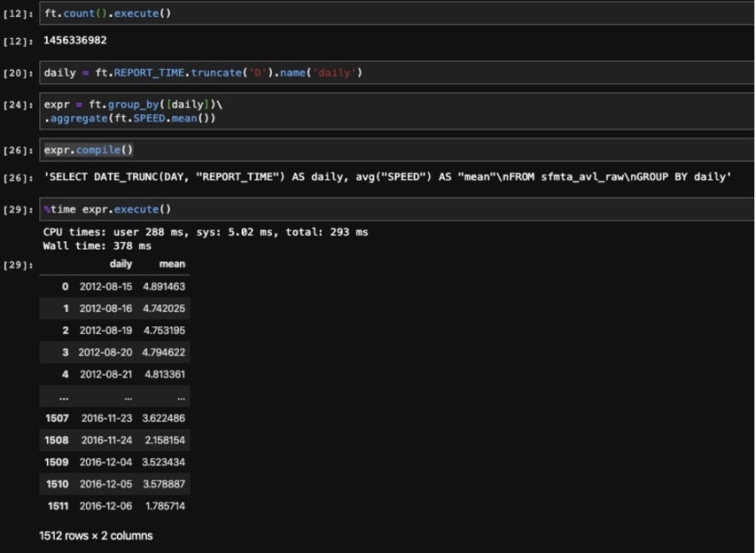Viewport: 756px width, 553px height.
Task: Click mean value 4.794622
Action: (163, 353)
